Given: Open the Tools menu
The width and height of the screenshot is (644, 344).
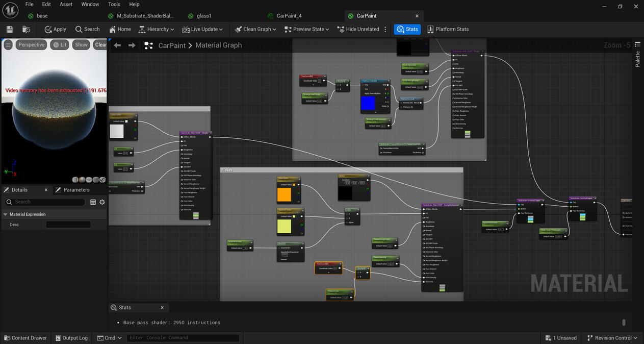Looking at the screenshot, I should coord(114,4).
